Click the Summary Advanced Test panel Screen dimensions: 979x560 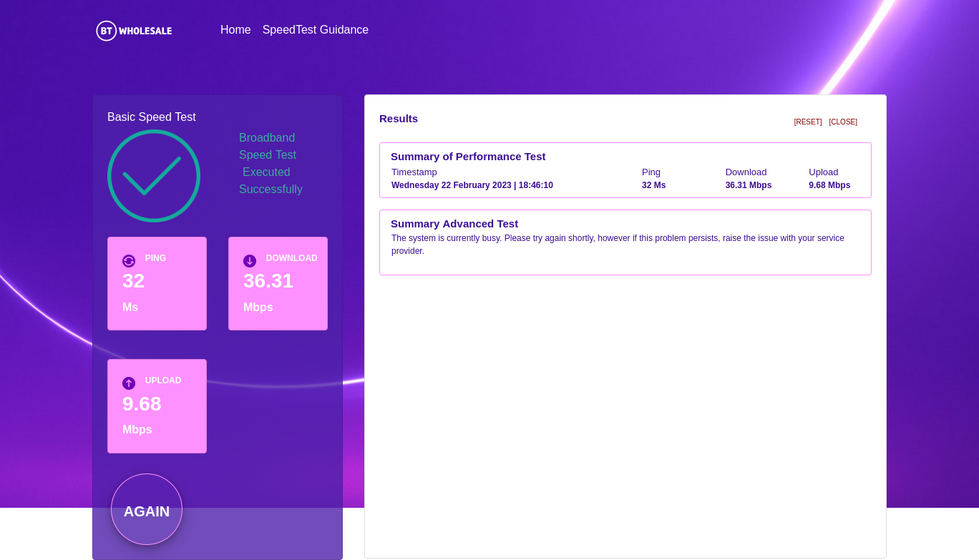[x=625, y=242]
